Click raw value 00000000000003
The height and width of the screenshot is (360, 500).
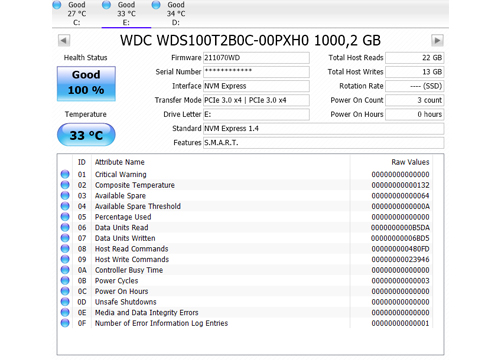(400, 281)
